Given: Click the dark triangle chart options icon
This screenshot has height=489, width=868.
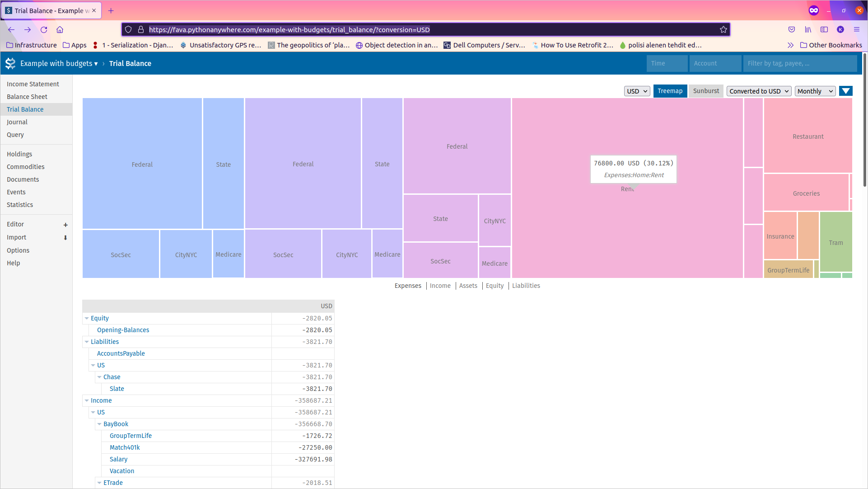Looking at the screenshot, I should pyautogui.click(x=845, y=91).
